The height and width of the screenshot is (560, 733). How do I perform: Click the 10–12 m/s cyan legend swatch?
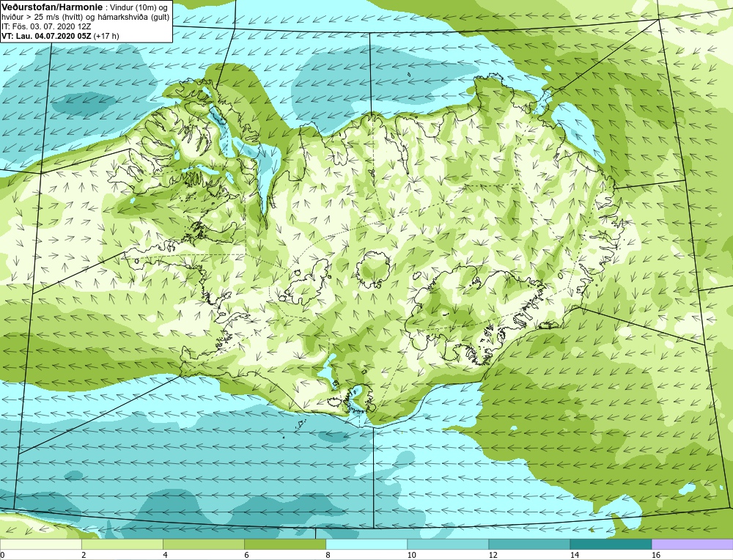pos(448,544)
